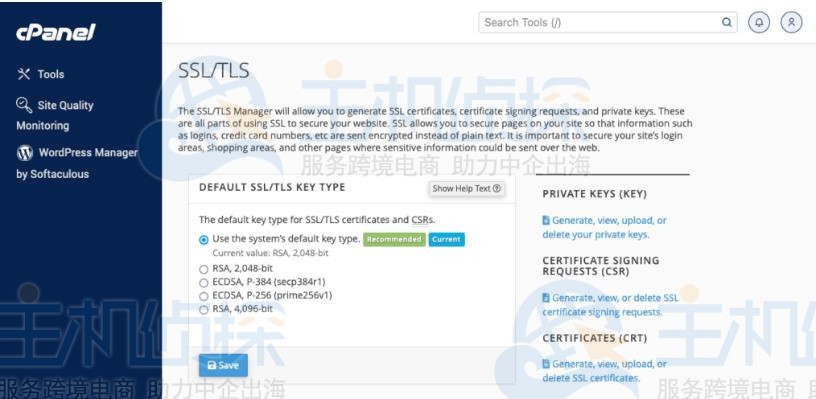Open the user account profile icon

(791, 22)
